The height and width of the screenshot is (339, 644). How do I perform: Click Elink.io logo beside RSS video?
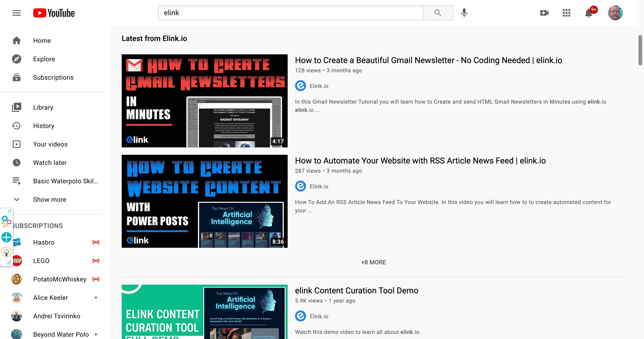tap(301, 186)
